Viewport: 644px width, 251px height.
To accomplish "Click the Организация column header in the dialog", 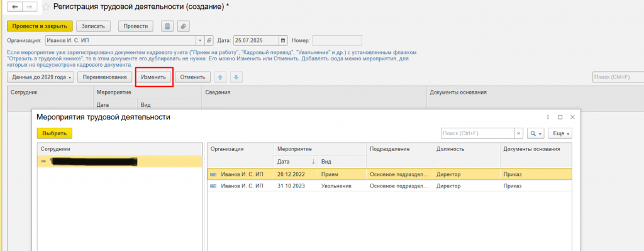I will 240,150.
